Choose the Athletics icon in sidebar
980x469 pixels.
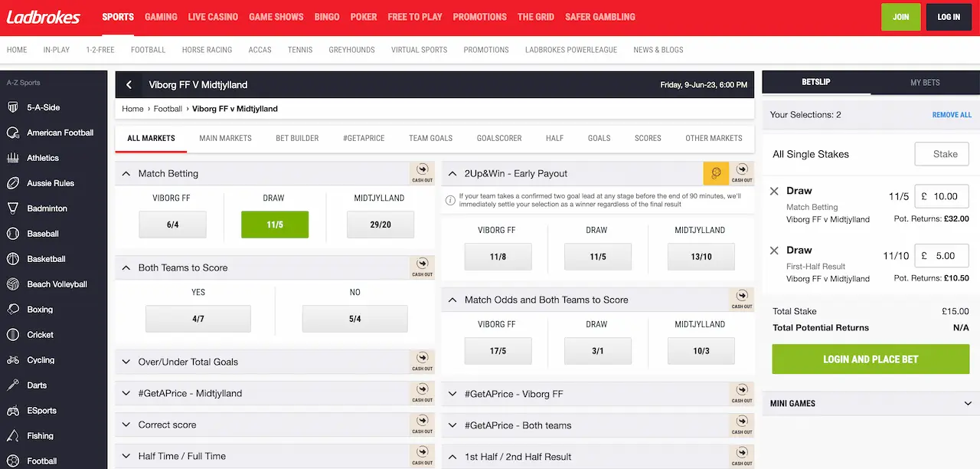[13, 158]
